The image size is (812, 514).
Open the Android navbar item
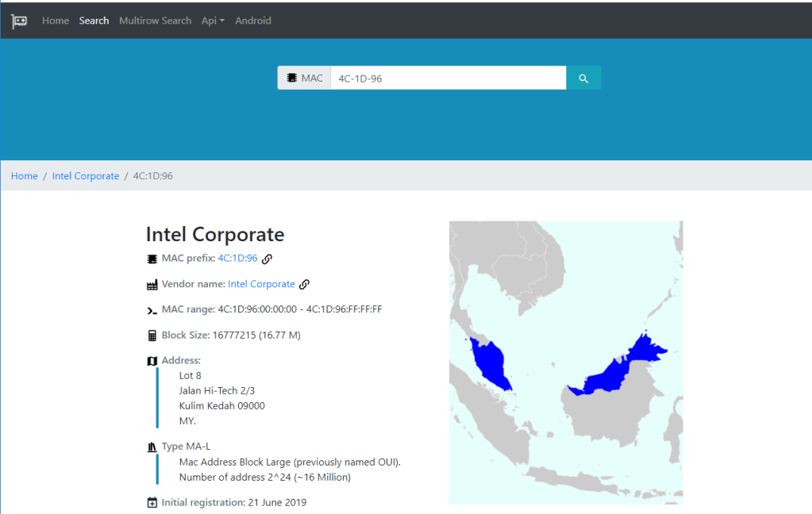click(x=253, y=21)
